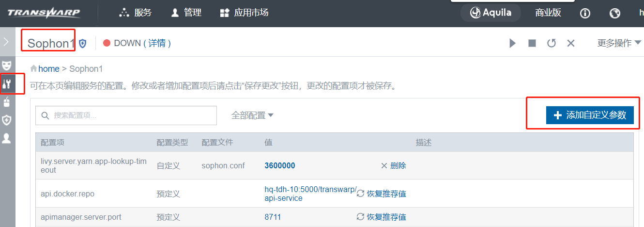Open the 详情 link next to DOWN
The width and height of the screenshot is (644, 227).
coord(156,43)
